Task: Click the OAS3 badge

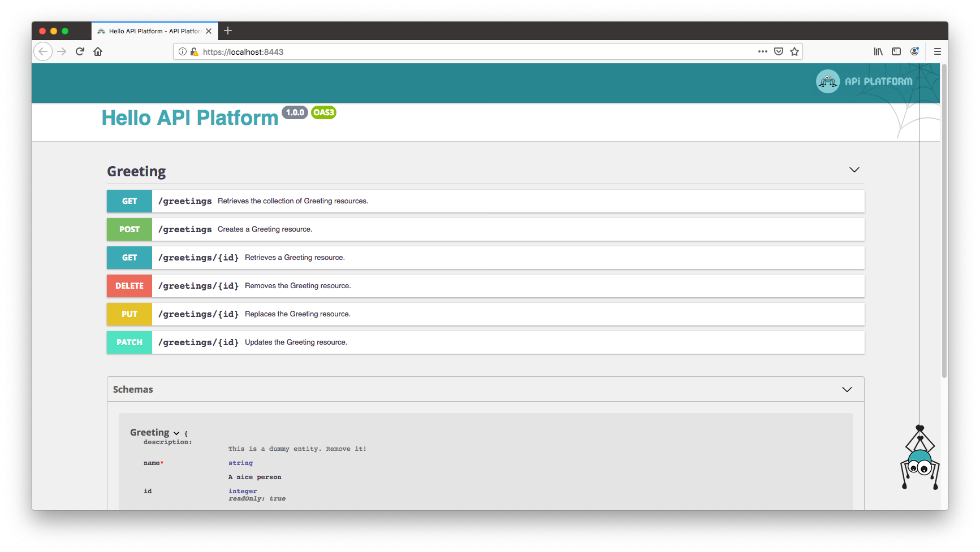Action: [323, 112]
